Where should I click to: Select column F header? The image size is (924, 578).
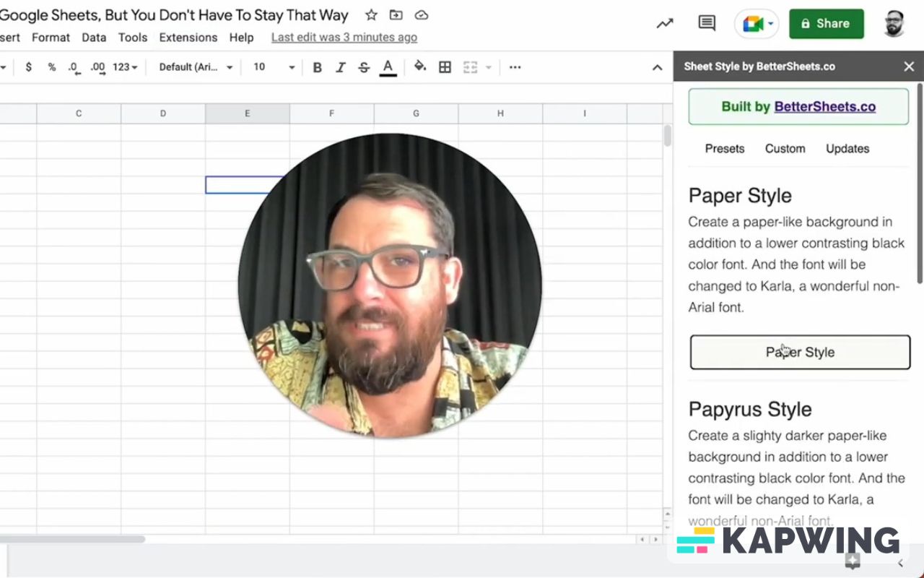click(x=332, y=113)
